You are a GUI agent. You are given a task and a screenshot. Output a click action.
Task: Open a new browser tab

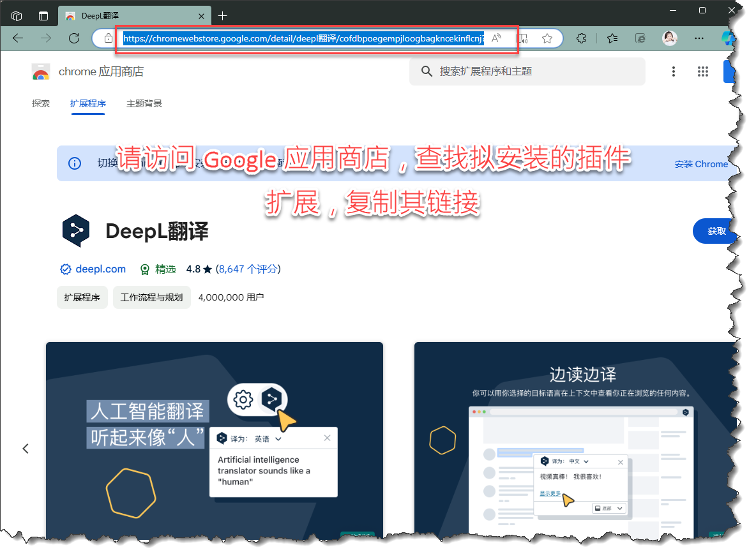222,16
